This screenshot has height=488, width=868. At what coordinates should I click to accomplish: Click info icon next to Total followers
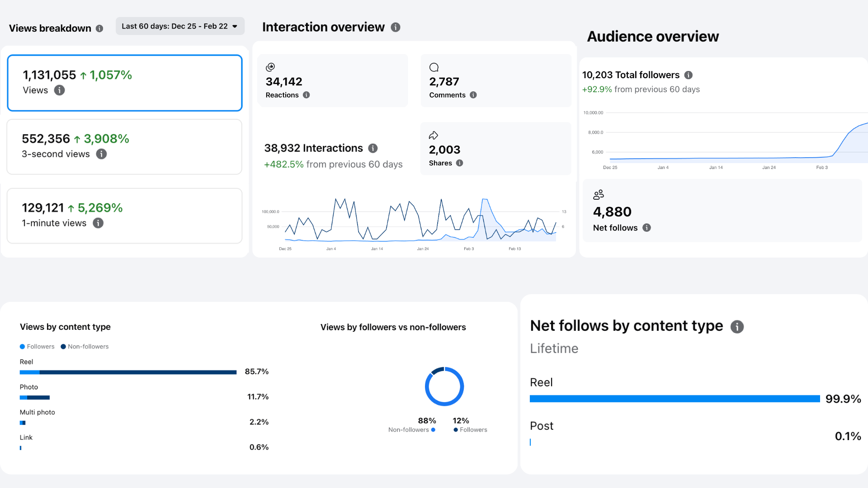(x=689, y=75)
